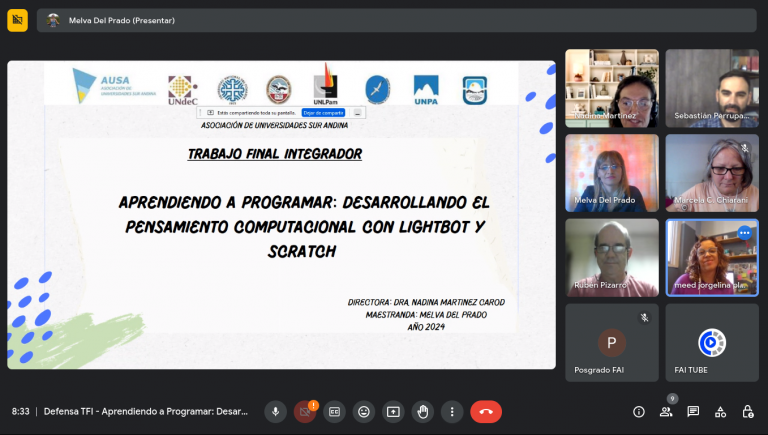Select Nadina Martinez video tile

click(x=612, y=88)
